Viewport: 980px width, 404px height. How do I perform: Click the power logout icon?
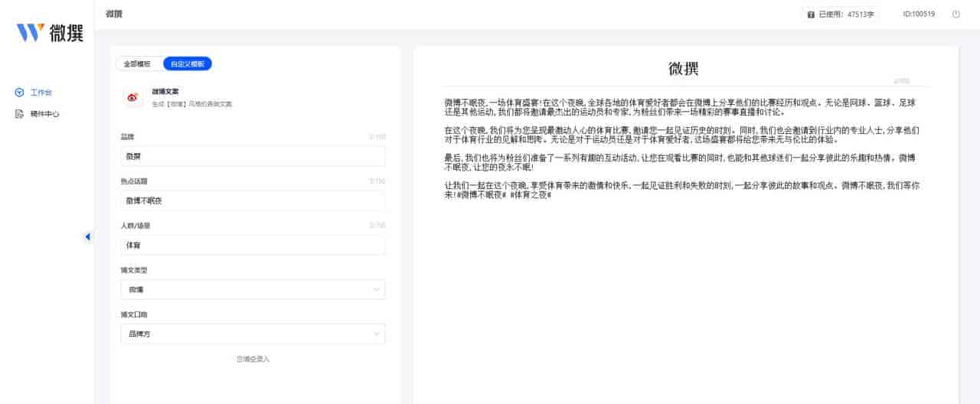(x=955, y=14)
